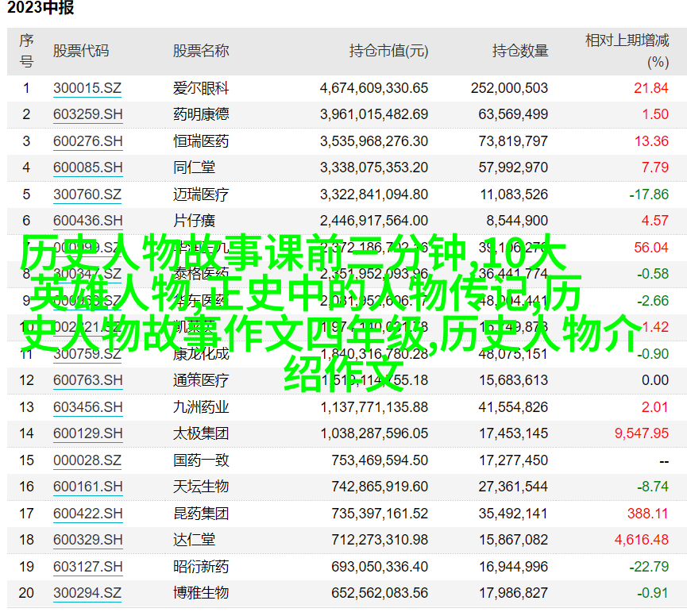Click market value 3,961,015,482.69
The image size is (687, 616).
374,115
